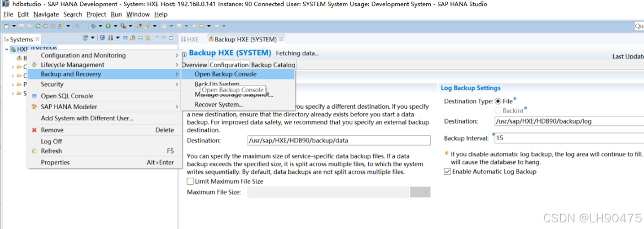Click the red X Remove icon in context menu
Viewport: 644px width, 229px height.
(35, 130)
